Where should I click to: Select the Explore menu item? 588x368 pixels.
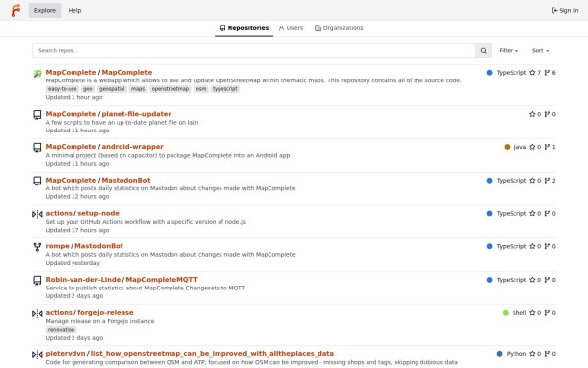[x=45, y=10]
